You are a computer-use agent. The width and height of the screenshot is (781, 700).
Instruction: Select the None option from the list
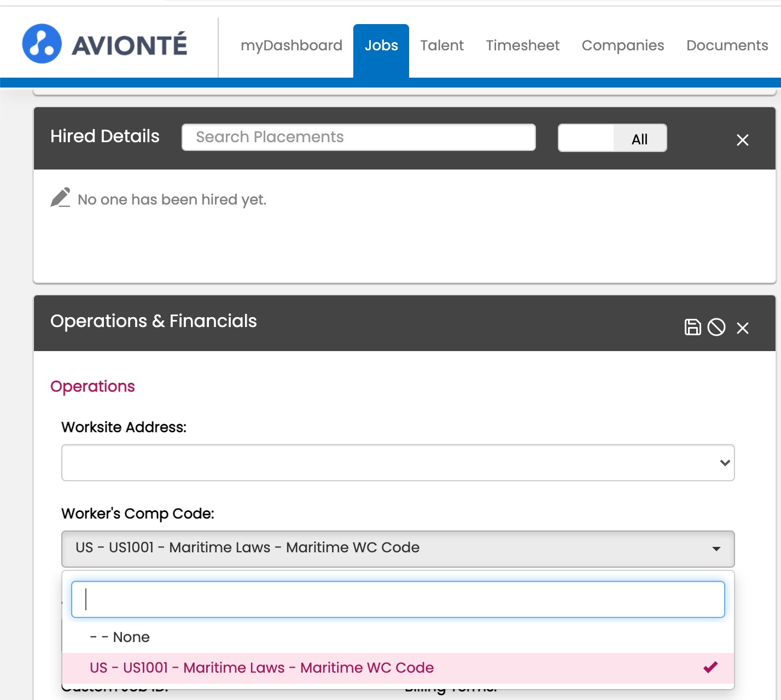(120, 637)
